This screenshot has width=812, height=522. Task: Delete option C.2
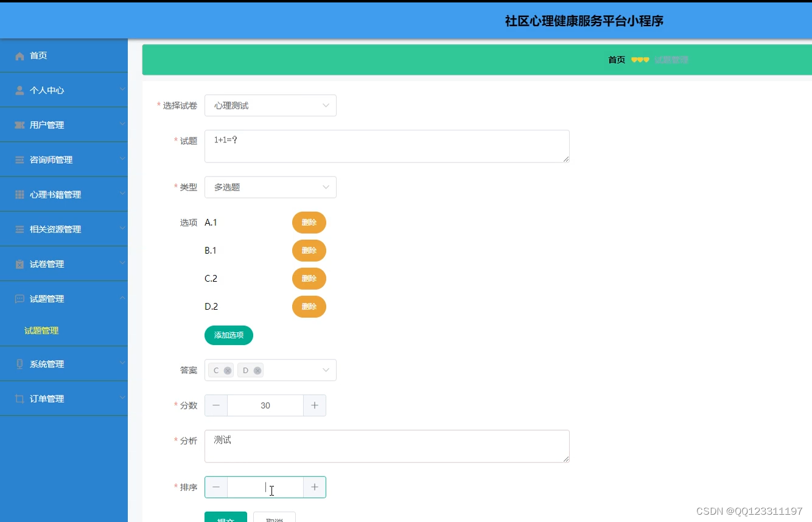point(309,279)
